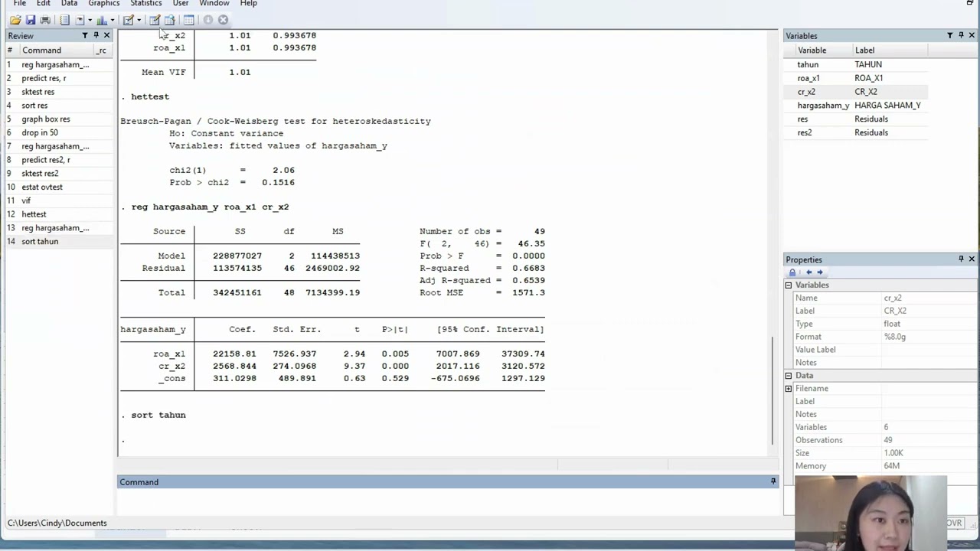Open the Do-file Editor toolbar icon
Image resolution: width=980 pixels, height=551 pixels.
coord(128,20)
